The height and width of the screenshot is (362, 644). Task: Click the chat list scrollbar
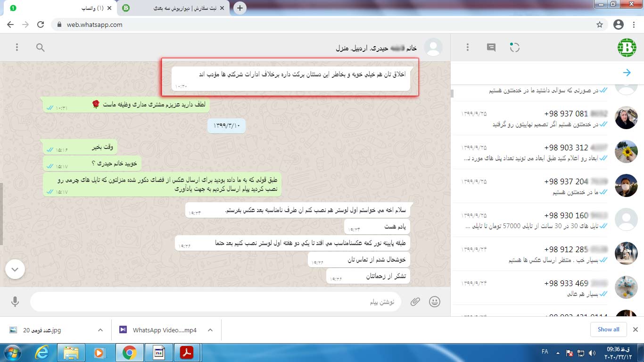[453, 94]
